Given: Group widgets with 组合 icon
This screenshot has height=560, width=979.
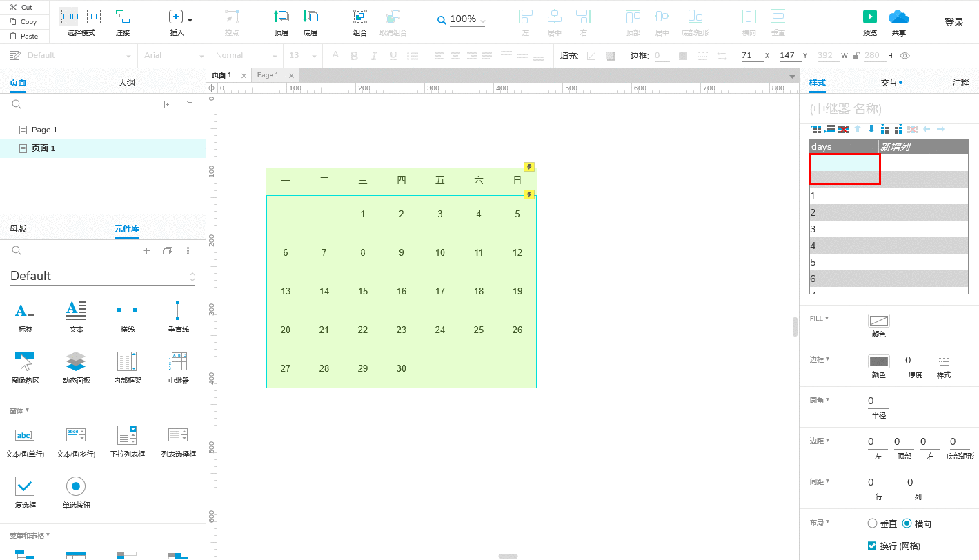Looking at the screenshot, I should click(x=360, y=17).
